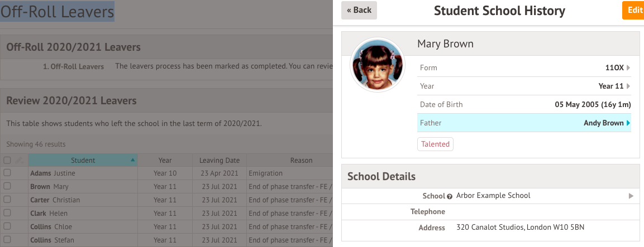
Task: Click the bulk edit pencil icon in table header
Action: pyautogui.click(x=19, y=161)
